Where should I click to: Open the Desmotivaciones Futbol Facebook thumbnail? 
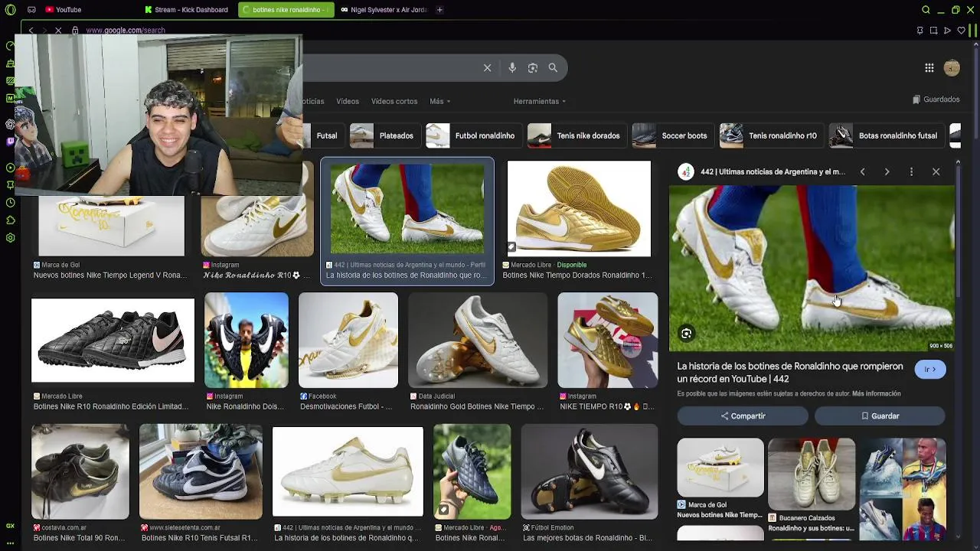pyautogui.click(x=348, y=340)
